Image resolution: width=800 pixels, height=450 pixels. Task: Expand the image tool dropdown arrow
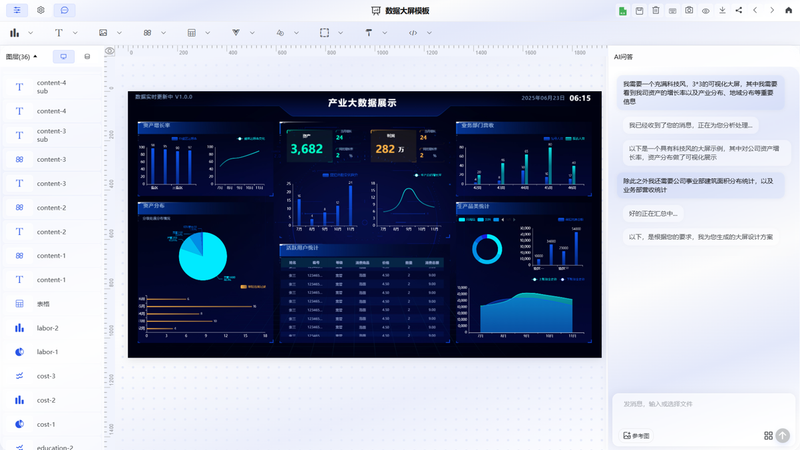119,33
